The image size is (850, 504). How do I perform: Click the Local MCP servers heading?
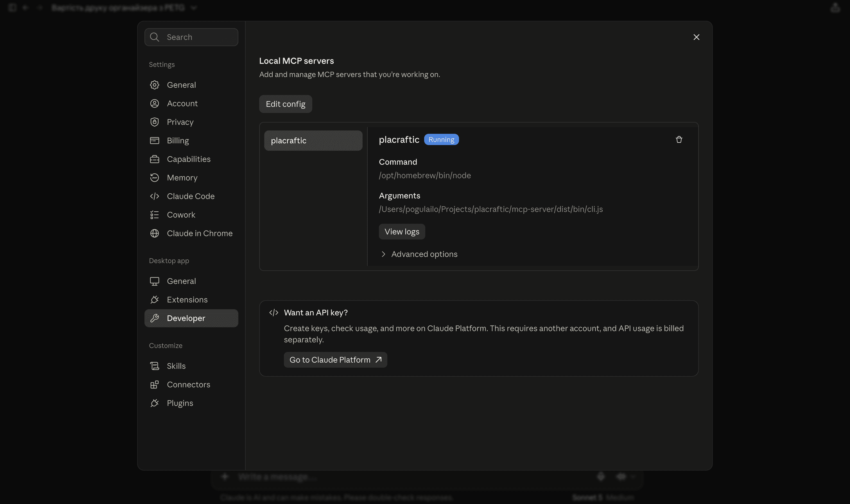point(297,61)
